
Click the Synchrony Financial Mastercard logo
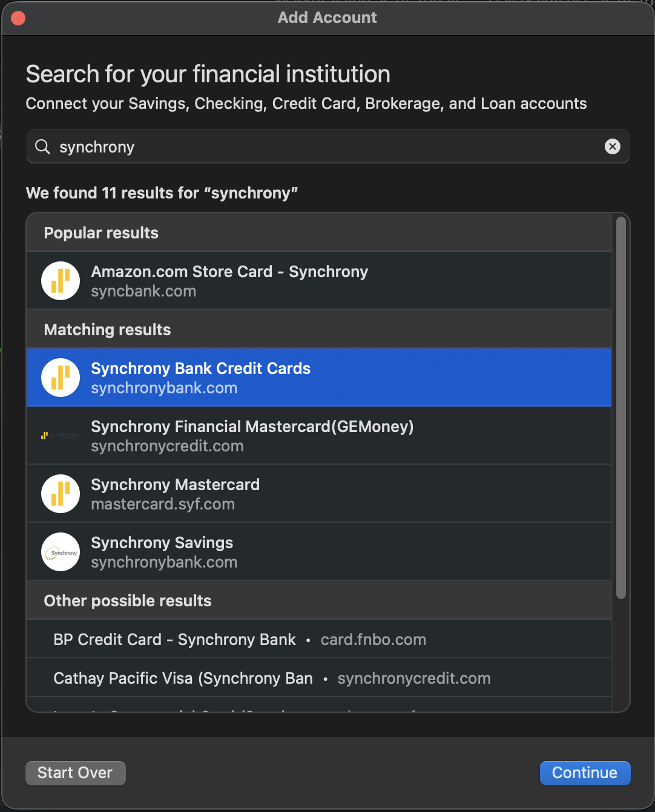coord(61,436)
